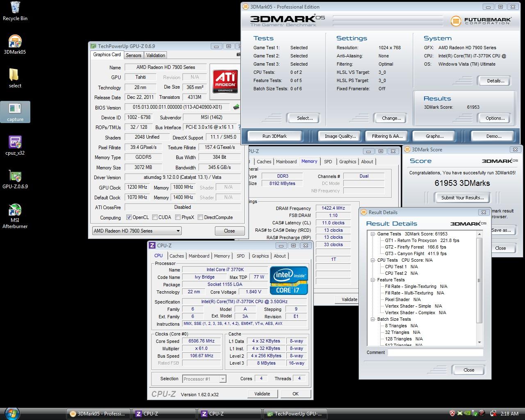Viewport: 525px width, 420px height.
Task: Click the Options... button under Results
Action: click(x=495, y=118)
